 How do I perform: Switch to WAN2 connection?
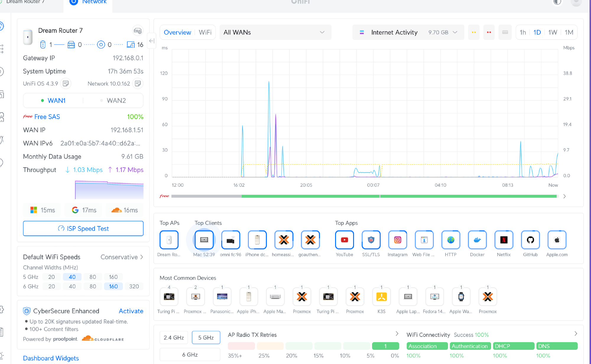coord(116,101)
